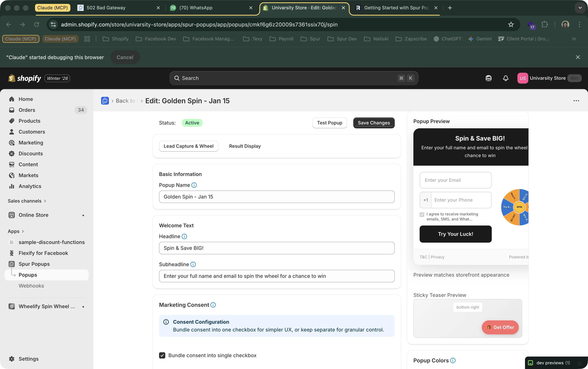Image resolution: width=588 pixels, height=369 pixels.
Task: Click the 'Enter your Email' field in preview
Action: [x=455, y=180]
